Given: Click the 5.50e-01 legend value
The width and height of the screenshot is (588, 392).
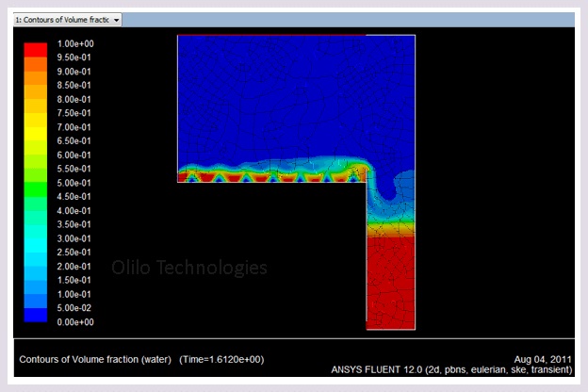Looking at the screenshot, I should point(73,169).
